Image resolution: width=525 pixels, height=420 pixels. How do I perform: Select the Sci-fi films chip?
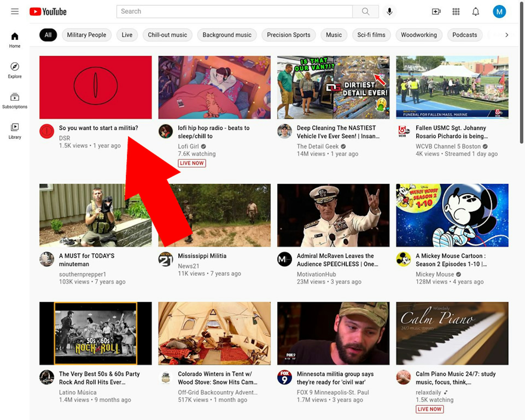click(x=371, y=35)
